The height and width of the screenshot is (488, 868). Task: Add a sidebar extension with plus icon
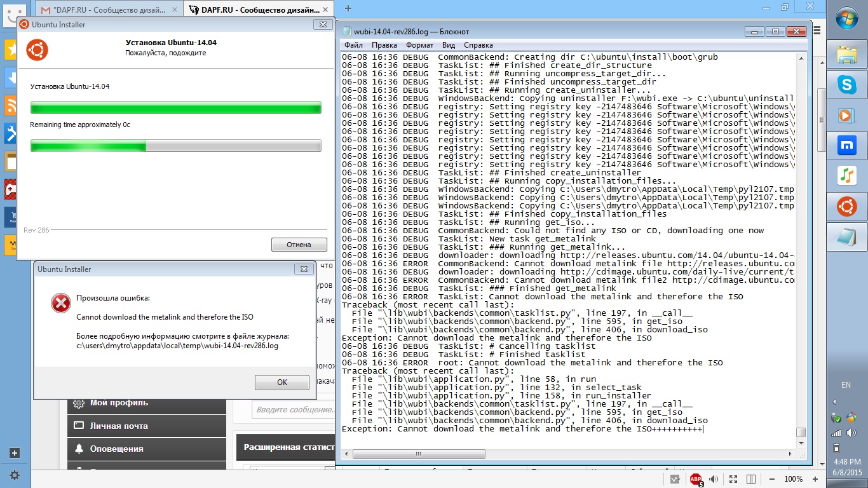15,453
